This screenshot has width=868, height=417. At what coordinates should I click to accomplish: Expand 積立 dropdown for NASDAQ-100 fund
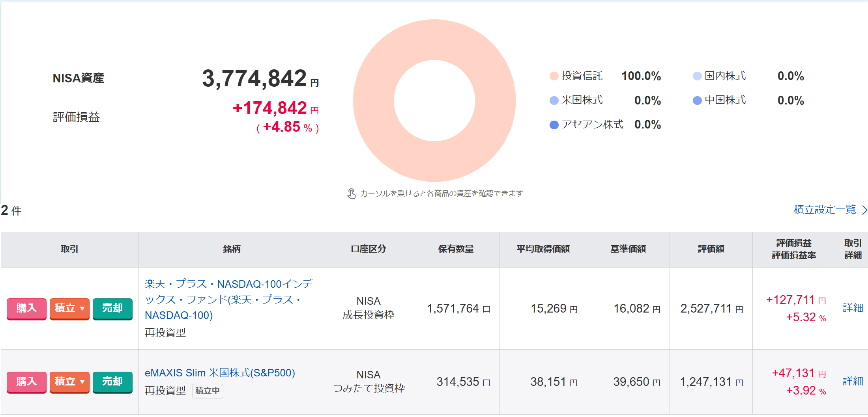[69, 308]
